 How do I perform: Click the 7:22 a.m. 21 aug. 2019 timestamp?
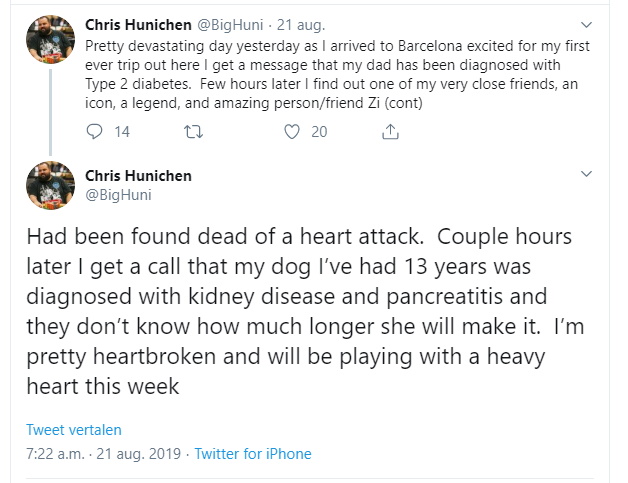[x=104, y=454]
